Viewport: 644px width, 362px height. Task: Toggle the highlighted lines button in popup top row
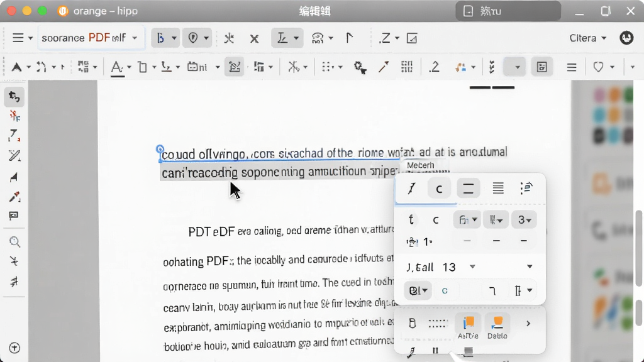pyautogui.click(x=468, y=189)
